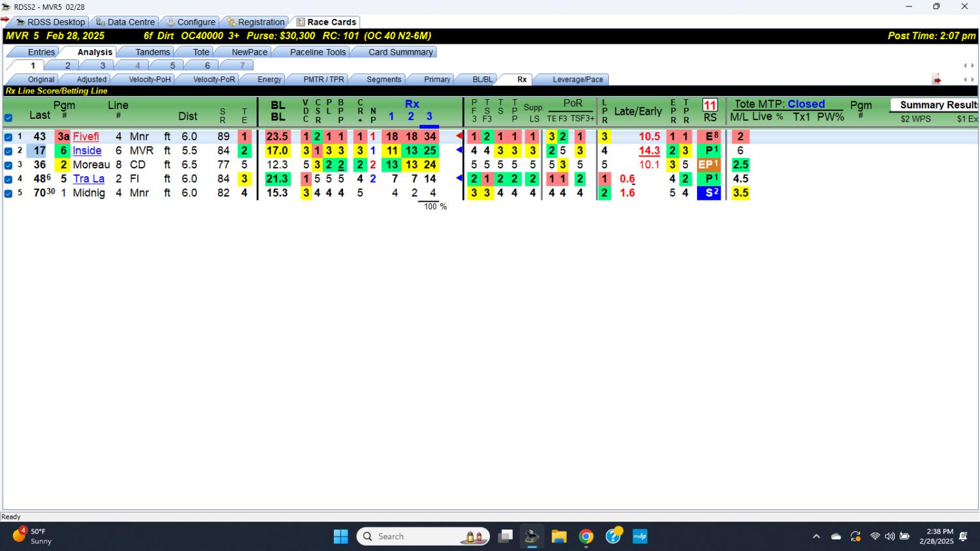Open the Data Centre tab icon
Image resolution: width=980 pixels, height=551 pixels.
coord(101,22)
